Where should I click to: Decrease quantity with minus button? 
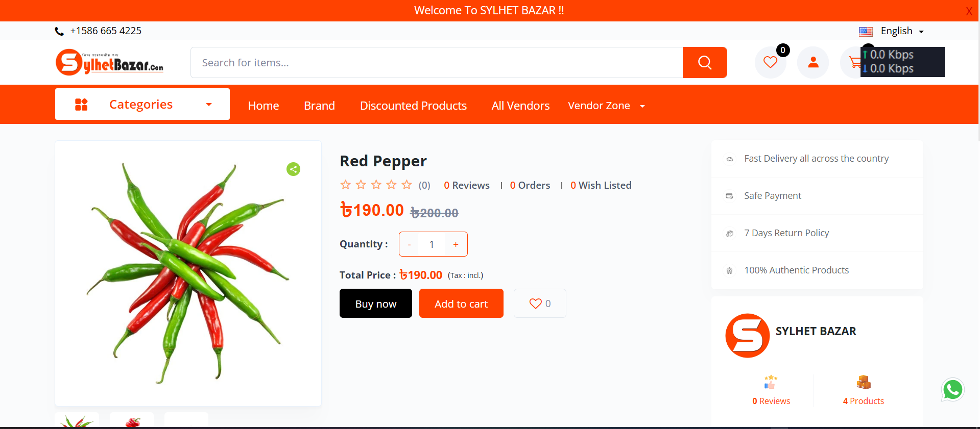[x=409, y=244]
